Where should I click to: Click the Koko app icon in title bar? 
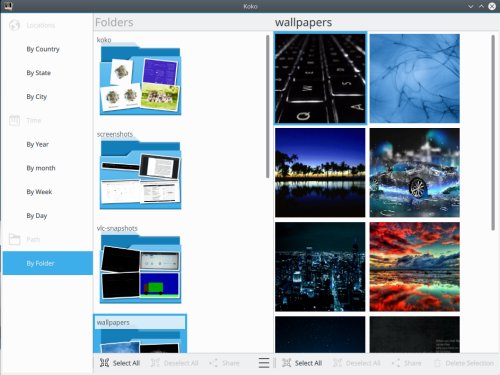(8, 6)
